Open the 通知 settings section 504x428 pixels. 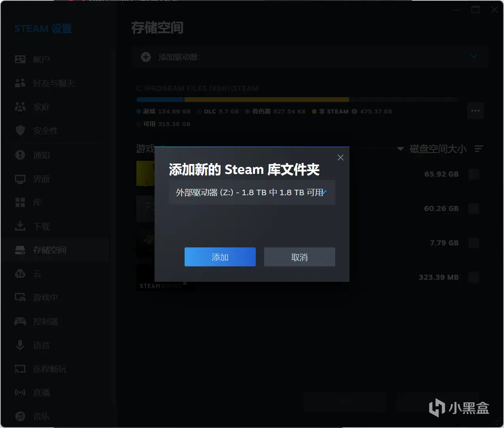tap(55, 155)
